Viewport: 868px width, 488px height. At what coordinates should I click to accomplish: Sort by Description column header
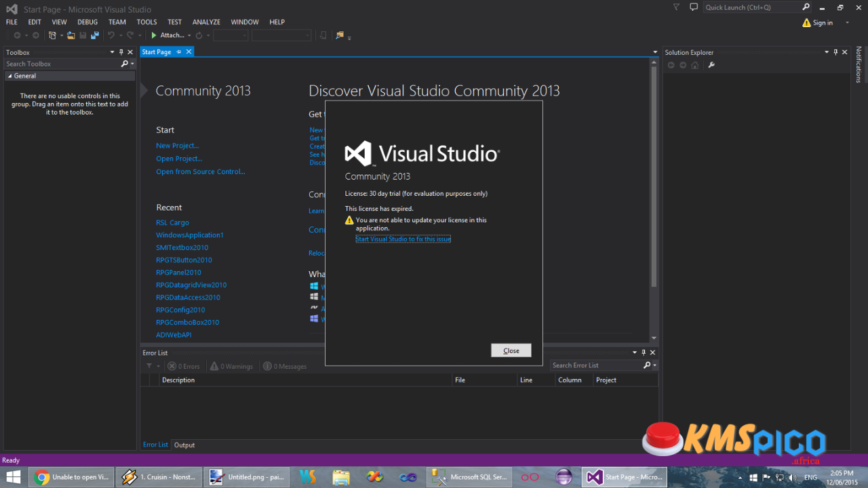(178, 380)
